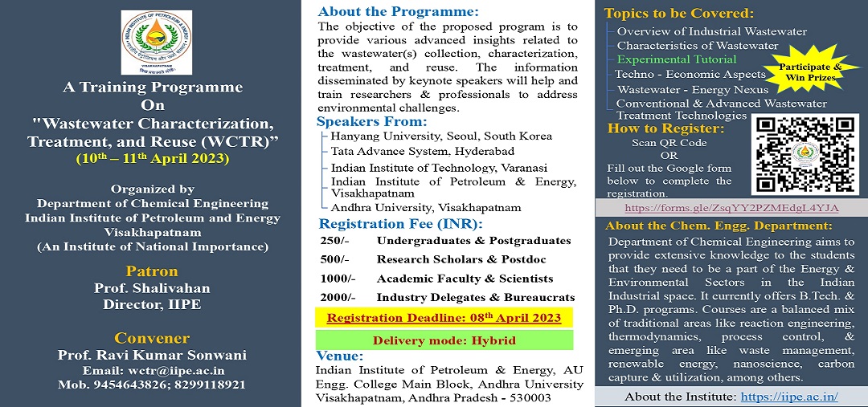
Task: Click the mobile numbers line
Action: (152, 385)
